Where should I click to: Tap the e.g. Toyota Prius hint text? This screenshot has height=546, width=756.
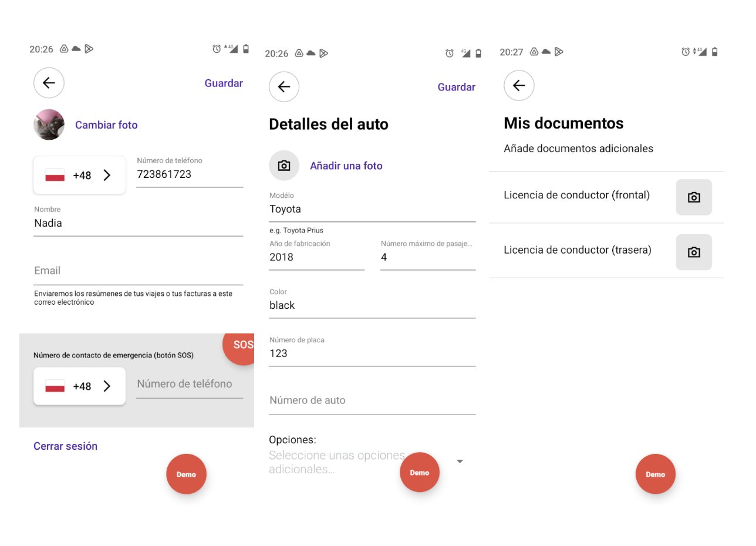tap(296, 230)
